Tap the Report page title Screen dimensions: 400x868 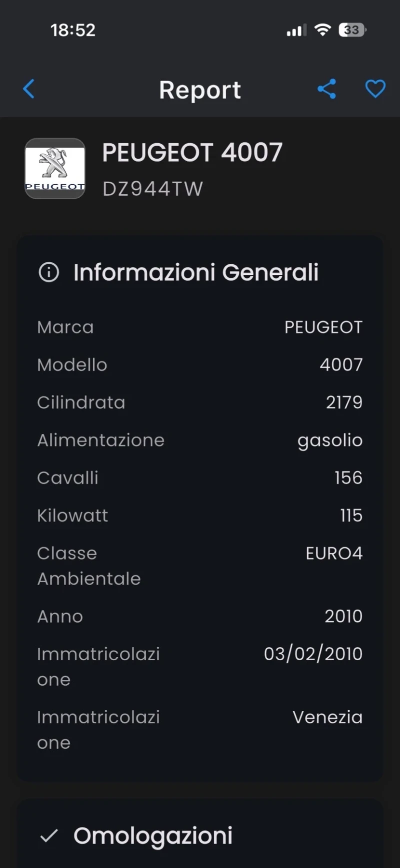coord(200,90)
